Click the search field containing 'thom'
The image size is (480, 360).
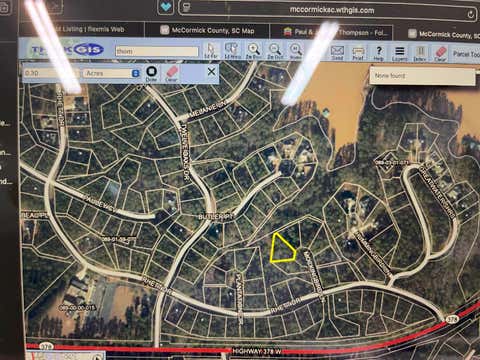[x=157, y=51]
